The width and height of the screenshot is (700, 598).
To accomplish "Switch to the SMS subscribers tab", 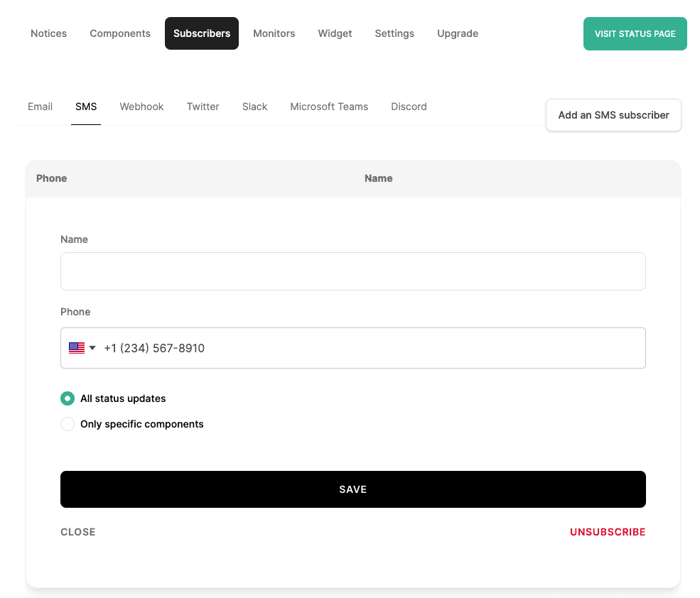I will pyautogui.click(x=85, y=107).
